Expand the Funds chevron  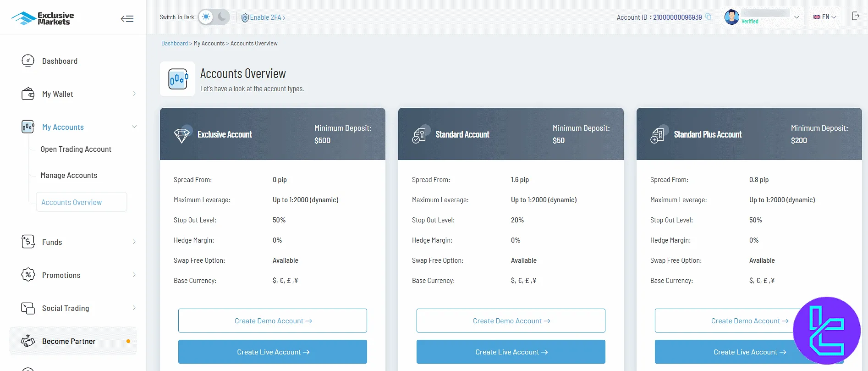134,242
